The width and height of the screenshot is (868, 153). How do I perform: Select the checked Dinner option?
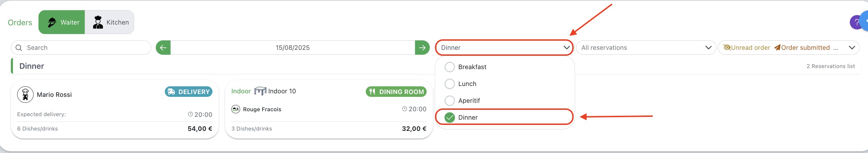(505, 117)
